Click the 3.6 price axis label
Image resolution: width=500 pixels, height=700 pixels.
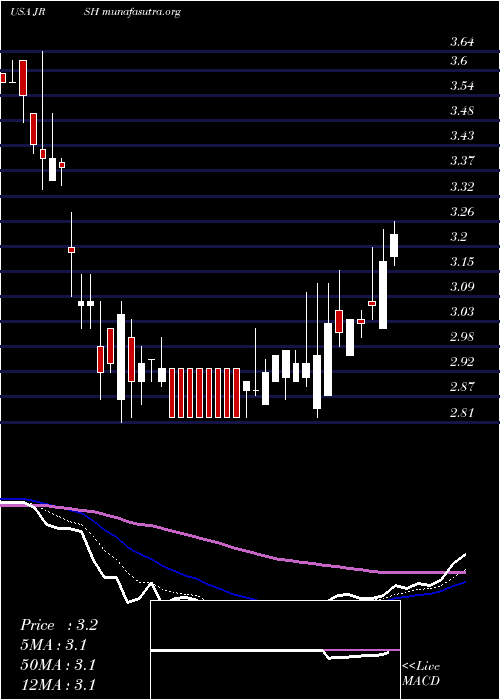click(458, 61)
